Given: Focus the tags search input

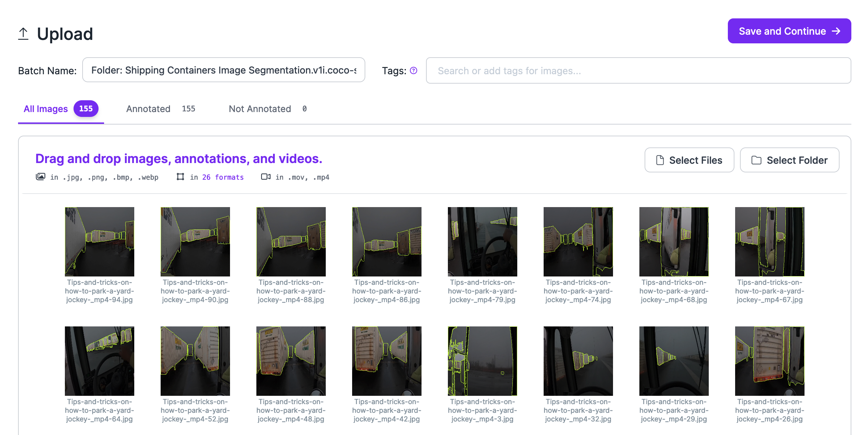Looking at the screenshot, I should (638, 71).
